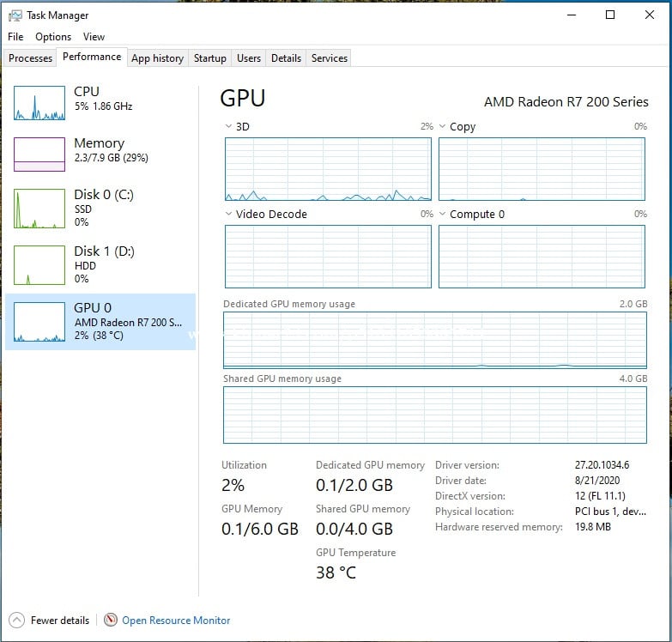672x642 pixels.
Task: Click Fewer details button text
Action: tap(60, 620)
